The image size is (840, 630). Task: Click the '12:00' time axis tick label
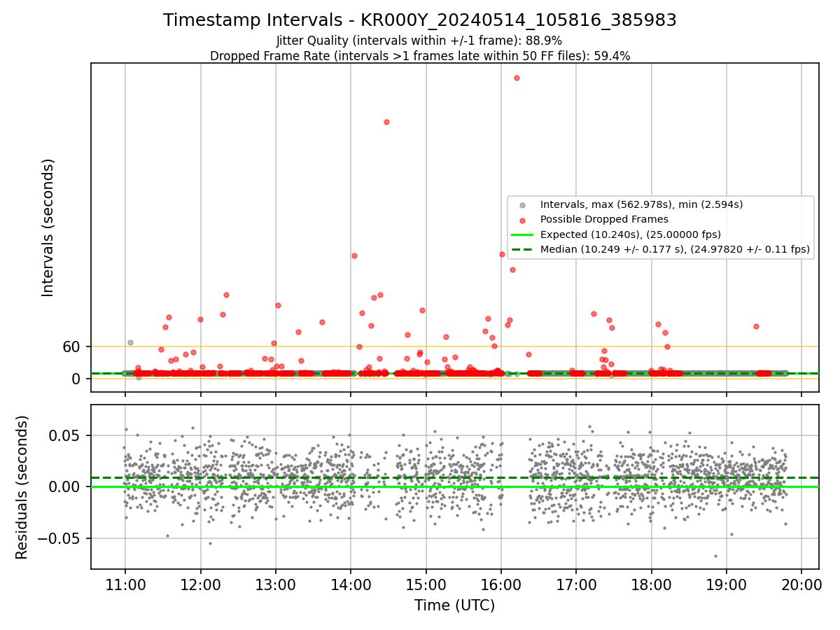201,584
